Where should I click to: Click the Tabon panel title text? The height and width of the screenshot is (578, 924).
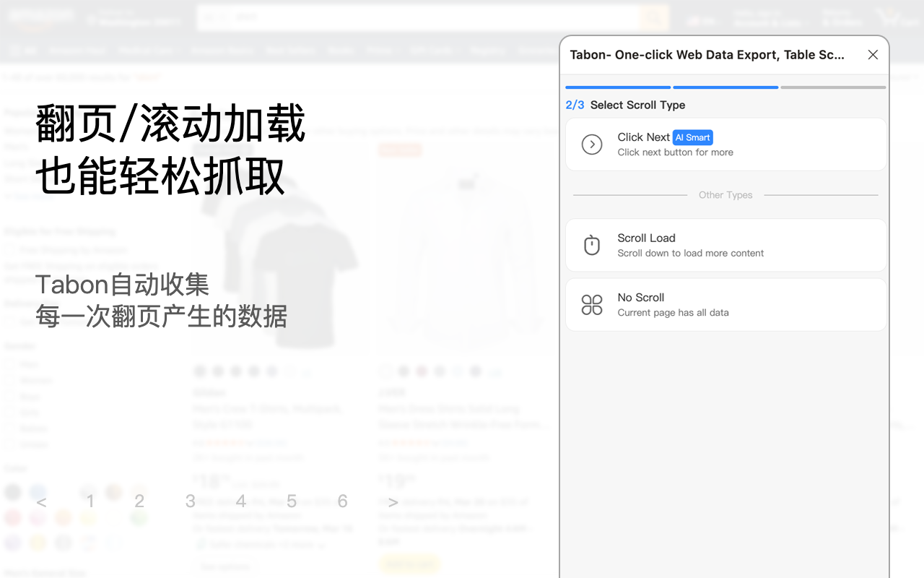point(707,55)
